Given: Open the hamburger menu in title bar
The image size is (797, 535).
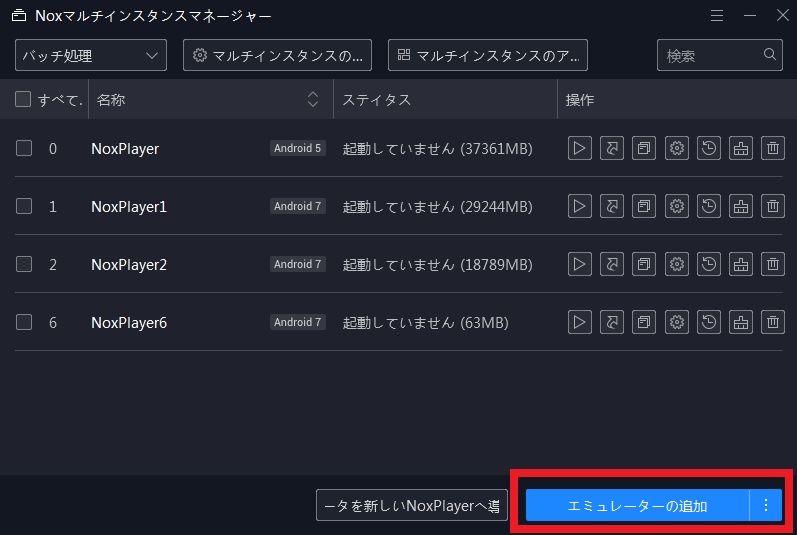Looking at the screenshot, I should [x=717, y=15].
